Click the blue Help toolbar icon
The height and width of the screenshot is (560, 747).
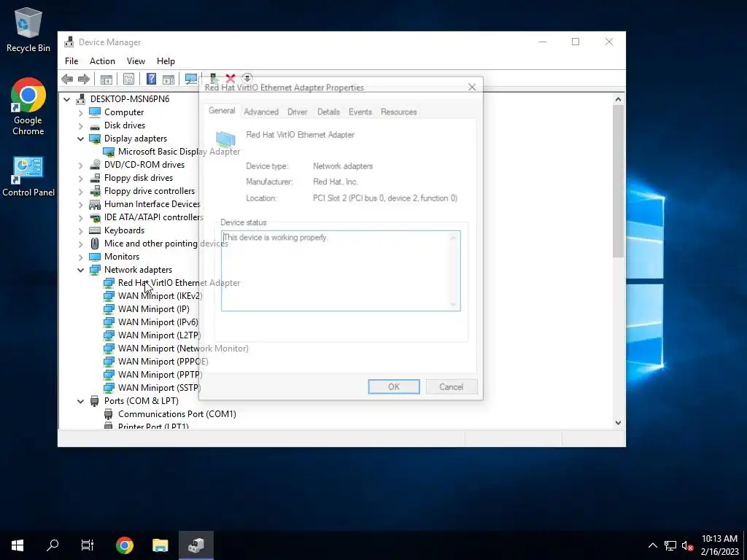(x=151, y=79)
